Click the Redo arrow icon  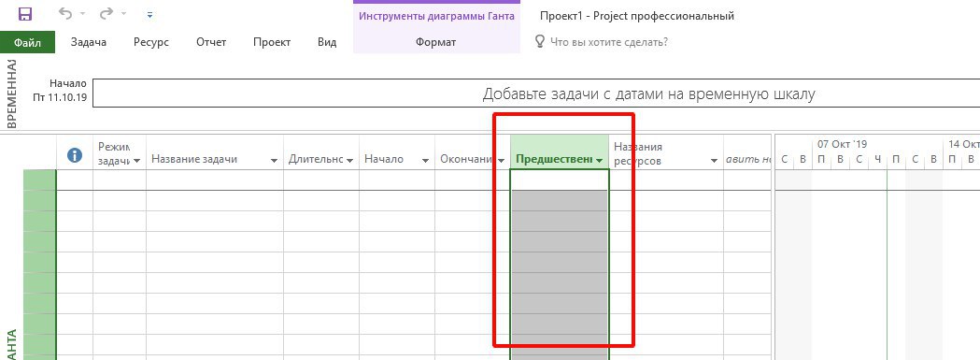point(107,14)
